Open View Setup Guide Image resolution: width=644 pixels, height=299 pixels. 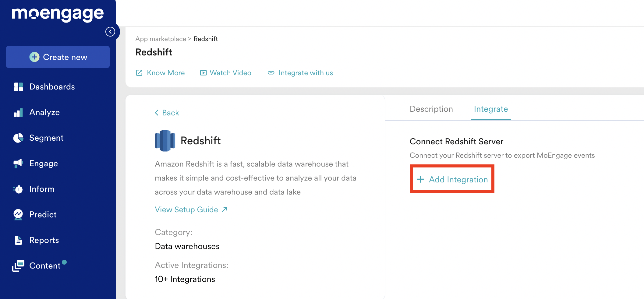(186, 209)
